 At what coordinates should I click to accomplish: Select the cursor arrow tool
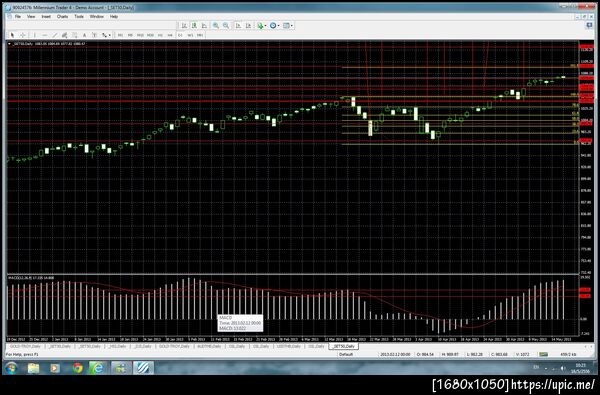[12, 35]
